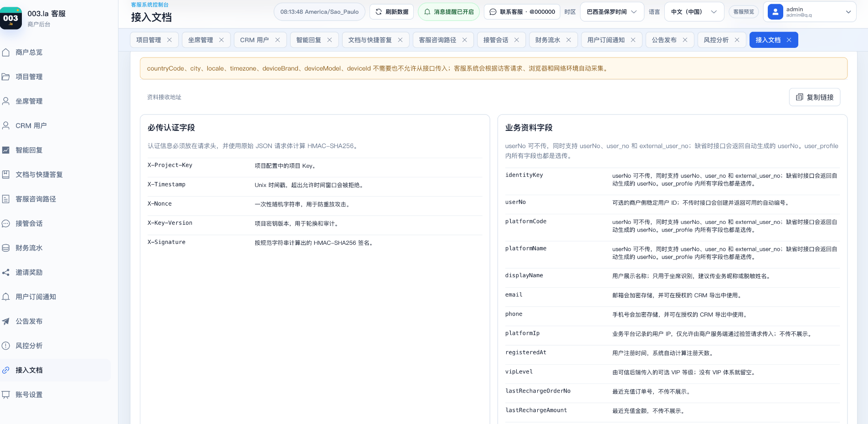Screen dimensions: 868x424
Task: Open 邀请奖励 share icon in sidebar
Action: click(6, 273)
